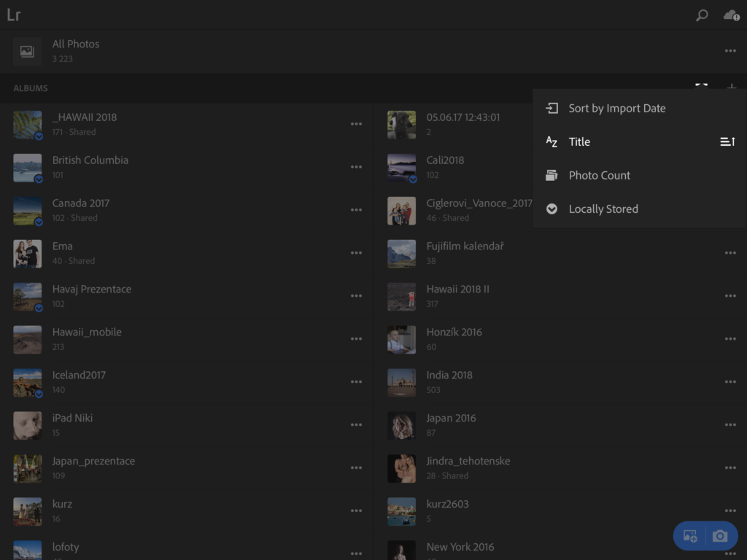Click the Honzík 2016 album thumbnail
This screenshot has height=560, width=747.
(x=401, y=339)
